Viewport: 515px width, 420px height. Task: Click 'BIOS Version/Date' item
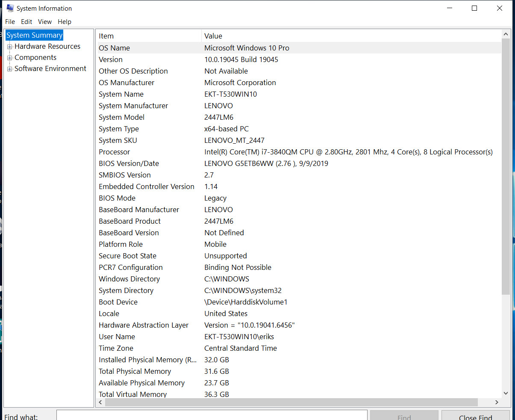(129, 163)
